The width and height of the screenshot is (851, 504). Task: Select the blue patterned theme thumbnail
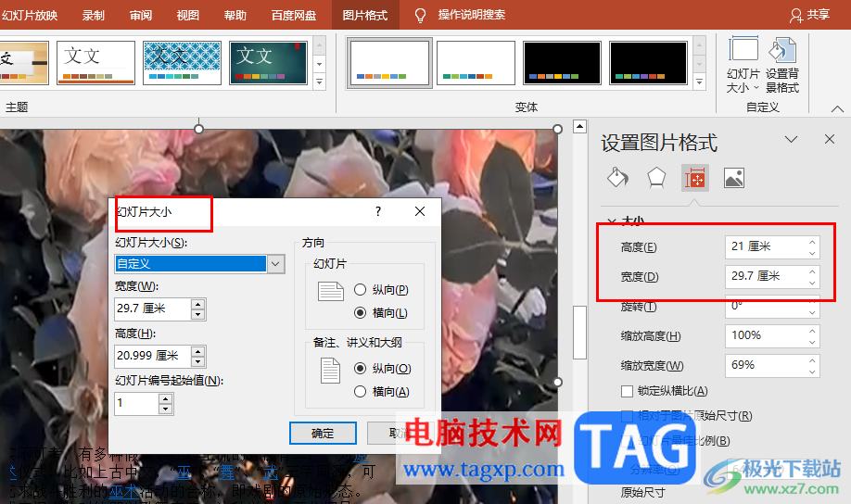point(182,63)
